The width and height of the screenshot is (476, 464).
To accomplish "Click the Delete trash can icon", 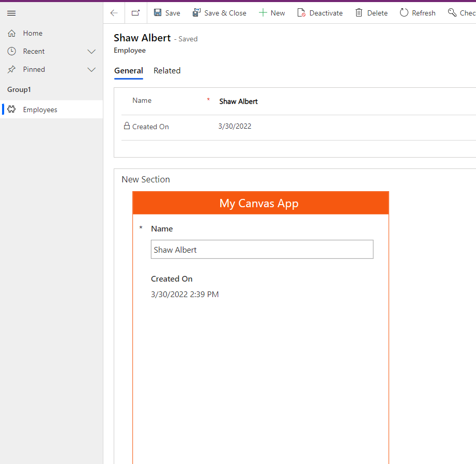I will [x=359, y=13].
